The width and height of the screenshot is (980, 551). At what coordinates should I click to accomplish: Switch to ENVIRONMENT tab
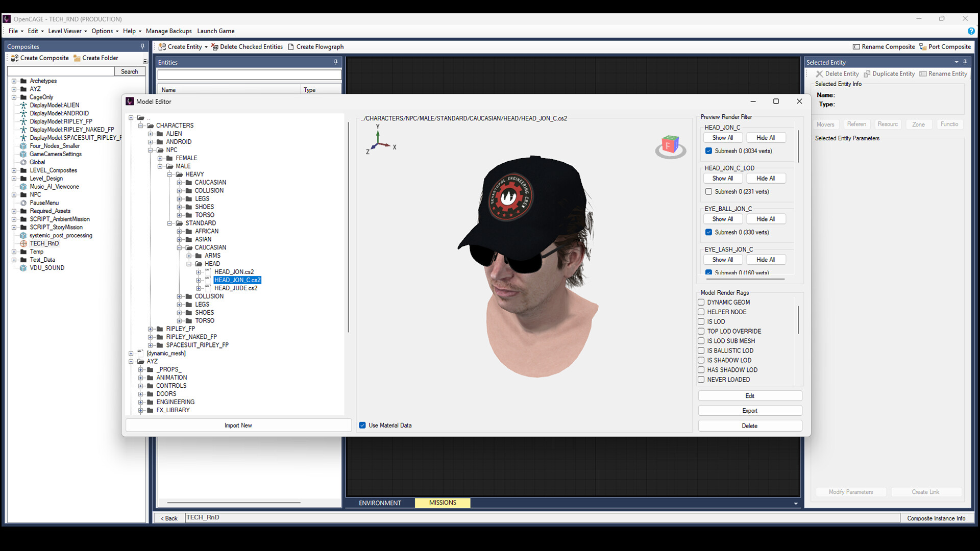tap(380, 503)
